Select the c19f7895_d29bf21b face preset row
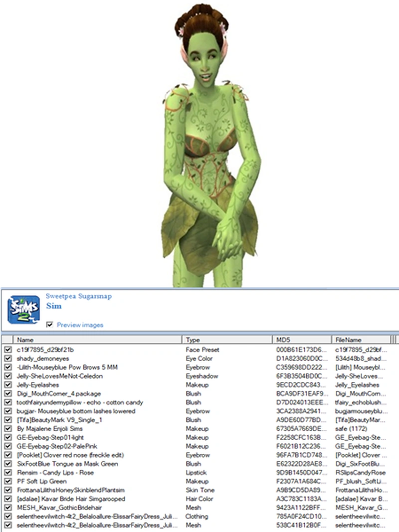399x532 pixels. pyautogui.click(x=45, y=350)
